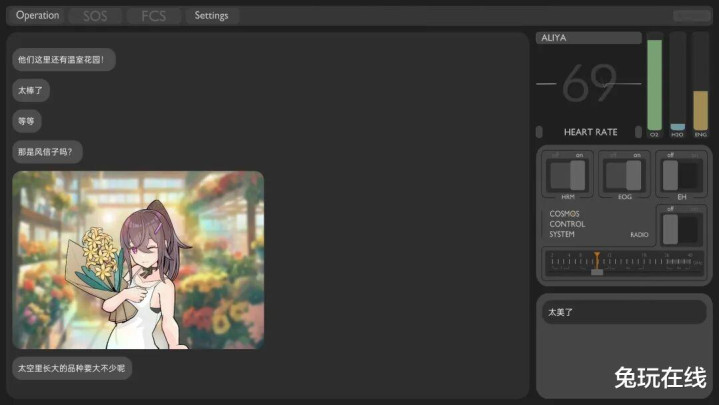Click the HEART RATE label

(x=590, y=132)
